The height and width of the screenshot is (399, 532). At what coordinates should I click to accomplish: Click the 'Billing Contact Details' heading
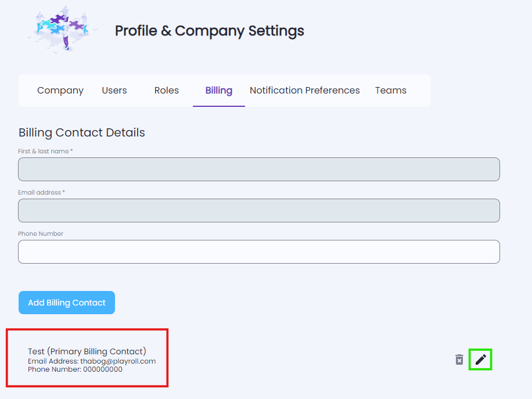[x=82, y=132]
